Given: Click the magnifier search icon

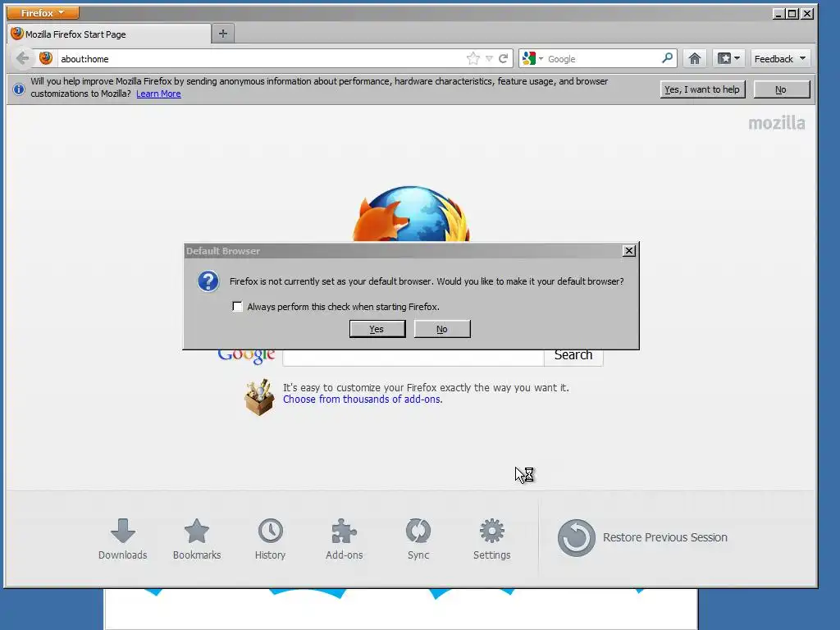Looking at the screenshot, I should click(x=667, y=58).
